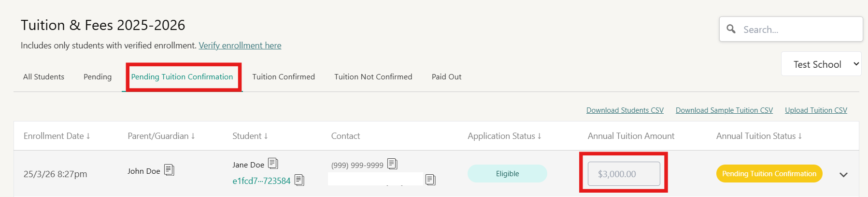The height and width of the screenshot is (197, 868).
Task: Copy phone number (999) 999-9999 icon
Action: (392, 164)
